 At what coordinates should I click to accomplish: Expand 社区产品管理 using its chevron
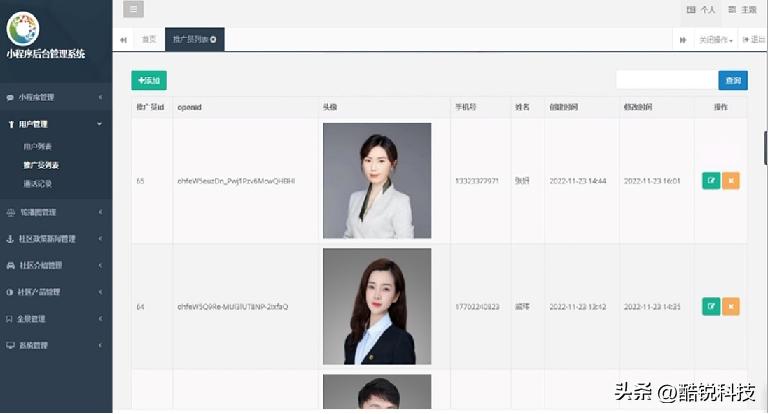100,292
